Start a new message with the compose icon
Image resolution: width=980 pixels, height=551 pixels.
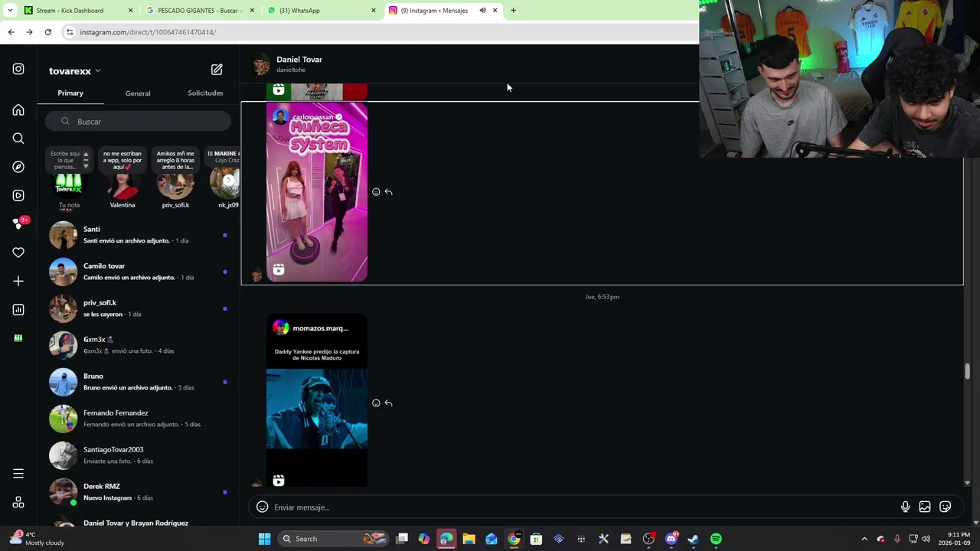point(217,70)
